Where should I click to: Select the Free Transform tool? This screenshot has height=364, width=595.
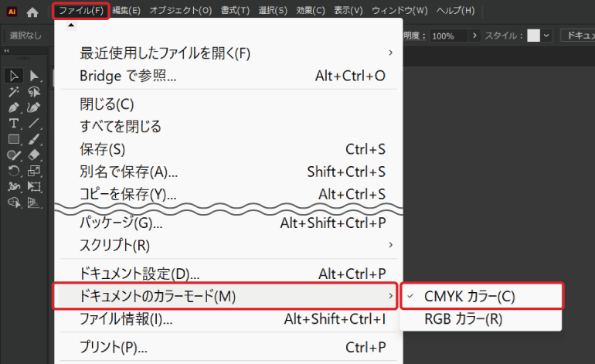click(34, 187)
